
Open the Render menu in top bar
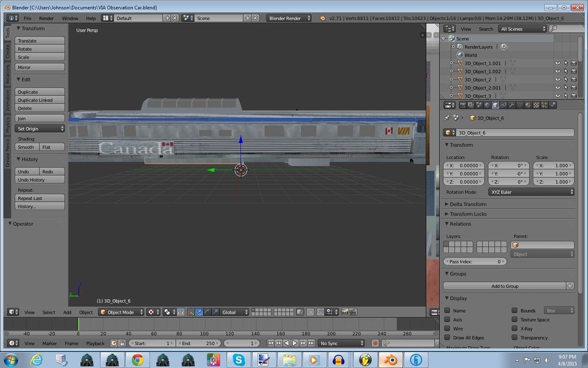click(x=46, y=18)
